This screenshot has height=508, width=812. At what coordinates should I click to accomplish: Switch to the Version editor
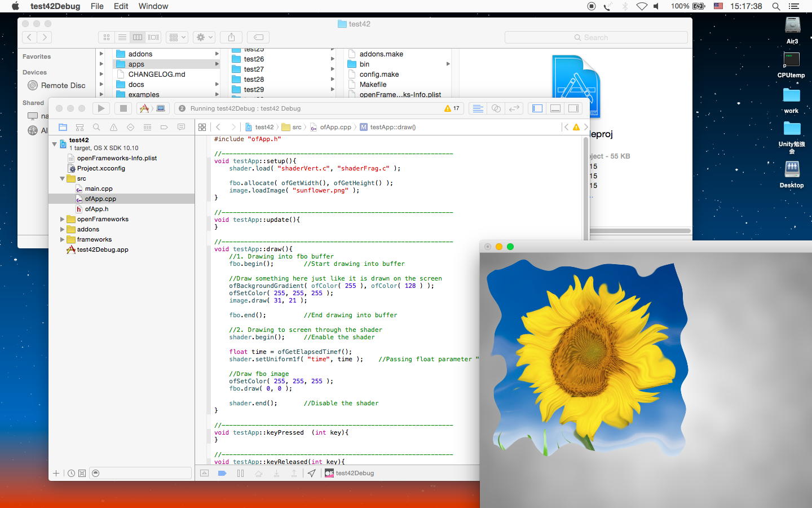coord(514,108)
